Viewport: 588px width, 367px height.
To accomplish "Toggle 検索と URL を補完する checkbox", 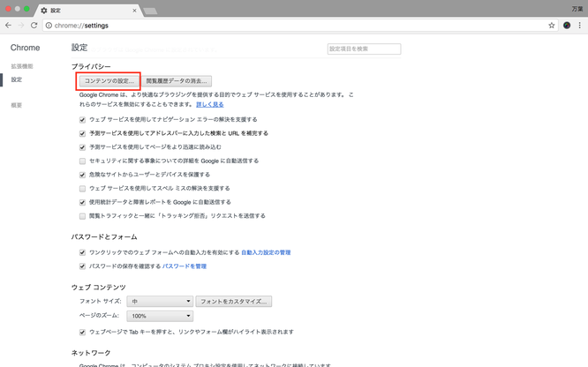I will pyautogui.click(x=82, y=133).
